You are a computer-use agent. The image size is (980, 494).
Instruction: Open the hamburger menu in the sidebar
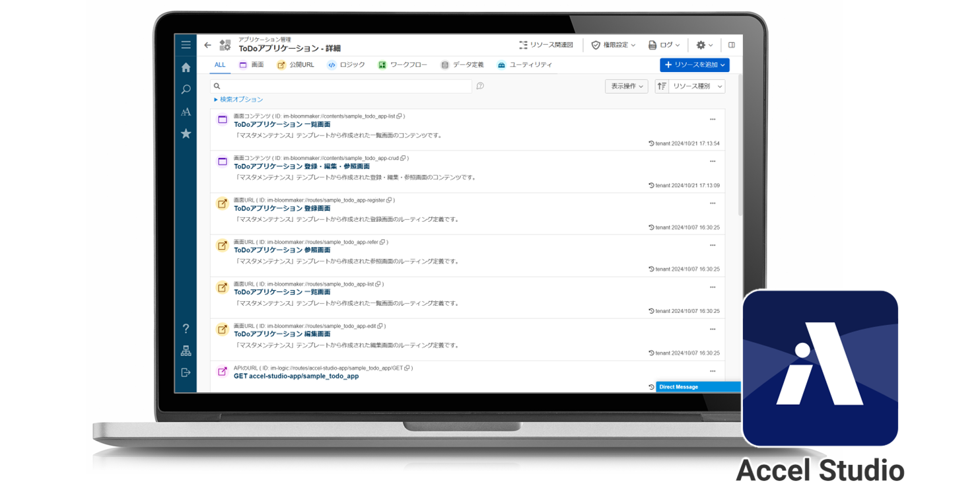(186, 45)
